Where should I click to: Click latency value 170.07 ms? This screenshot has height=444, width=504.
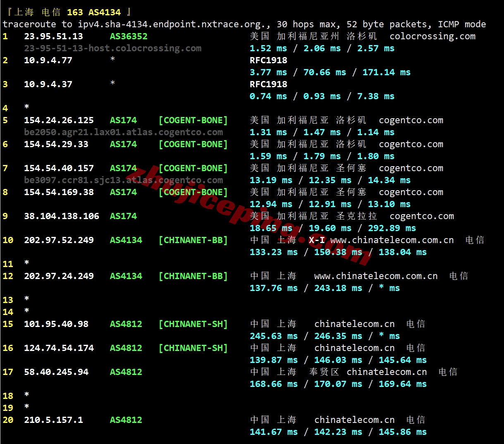click(338, 384)
